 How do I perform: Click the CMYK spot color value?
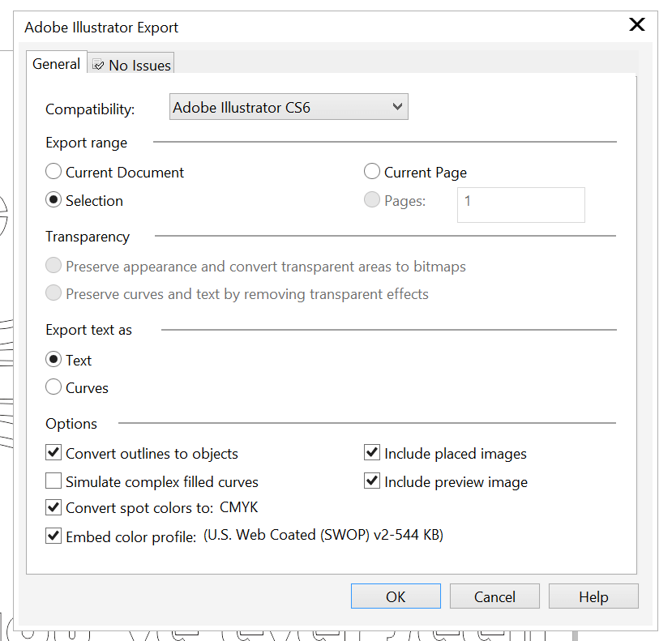(x=238, y=507)
